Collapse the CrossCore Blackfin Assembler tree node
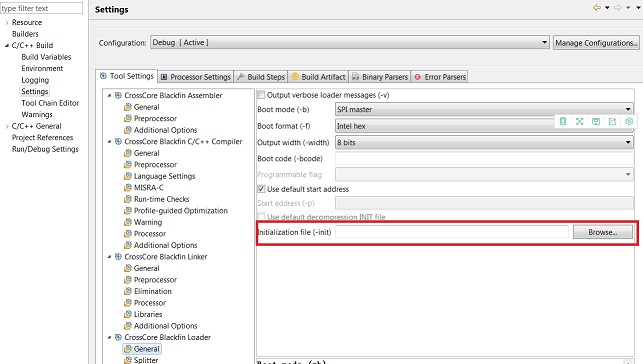This screenshot has width=643, height=364. click(109, 96)
